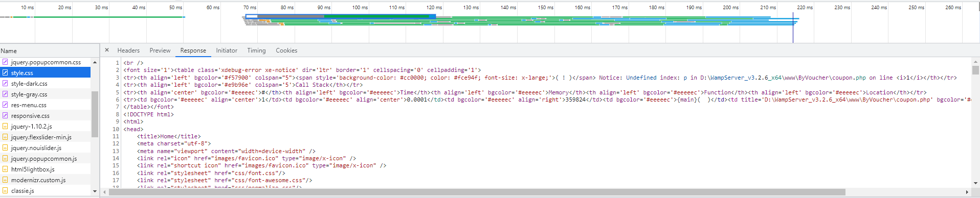Select the style.css request row
Screen dimensions: 980x198
click(x=45, y=73)
